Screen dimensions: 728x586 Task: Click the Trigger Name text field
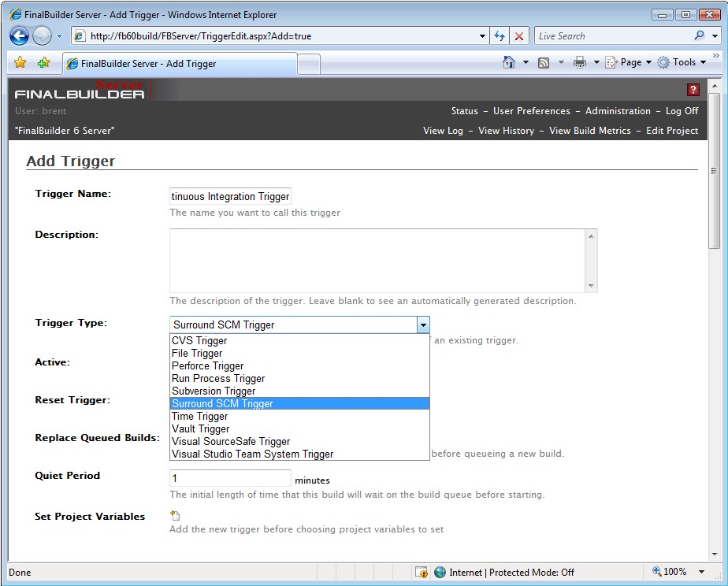click(x=230, y=196)
